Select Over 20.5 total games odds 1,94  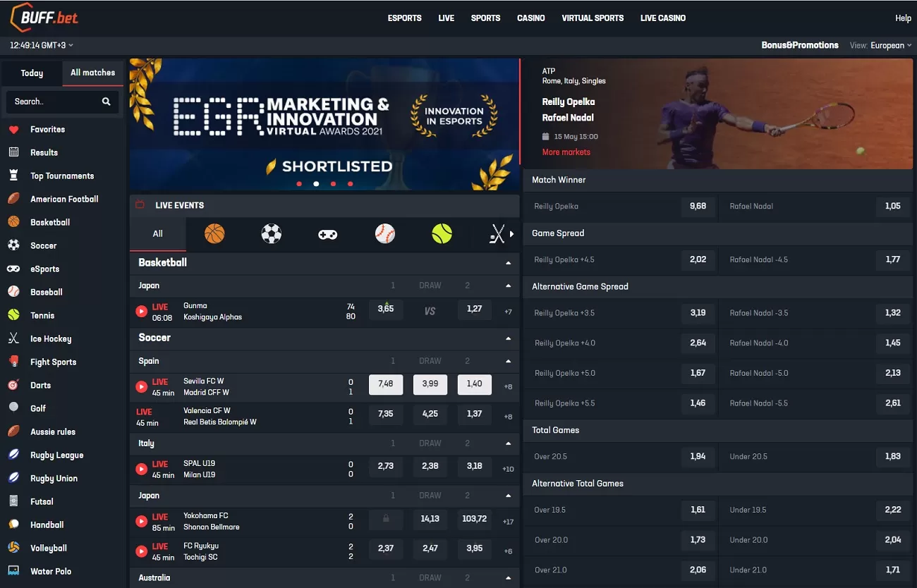698,457
